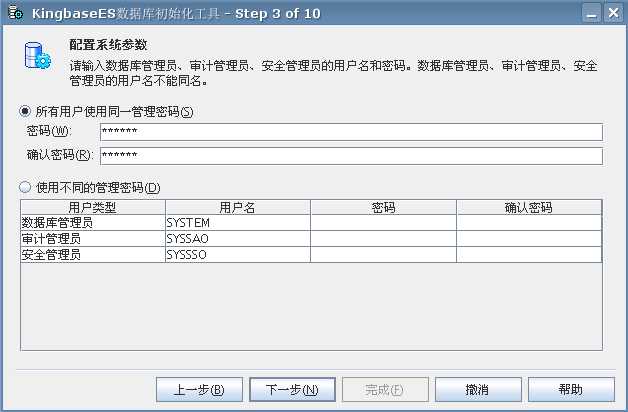628x412 pixels.
Task: Click the 密码 column header
Action: (383, 207)
